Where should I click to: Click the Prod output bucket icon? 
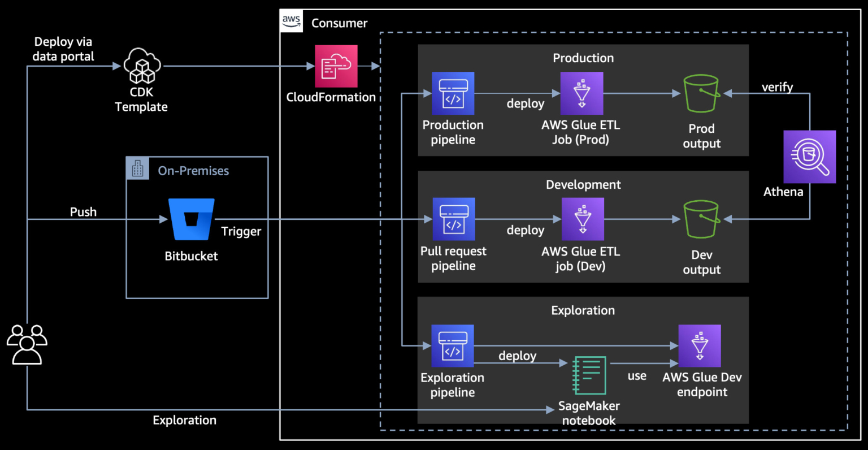(701, 94)
